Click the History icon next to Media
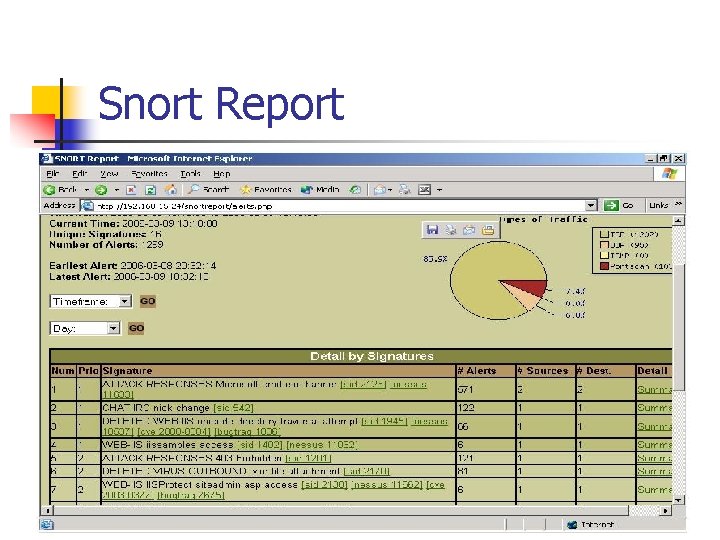This screenshot has width=720, height=540. pos(355,189)
